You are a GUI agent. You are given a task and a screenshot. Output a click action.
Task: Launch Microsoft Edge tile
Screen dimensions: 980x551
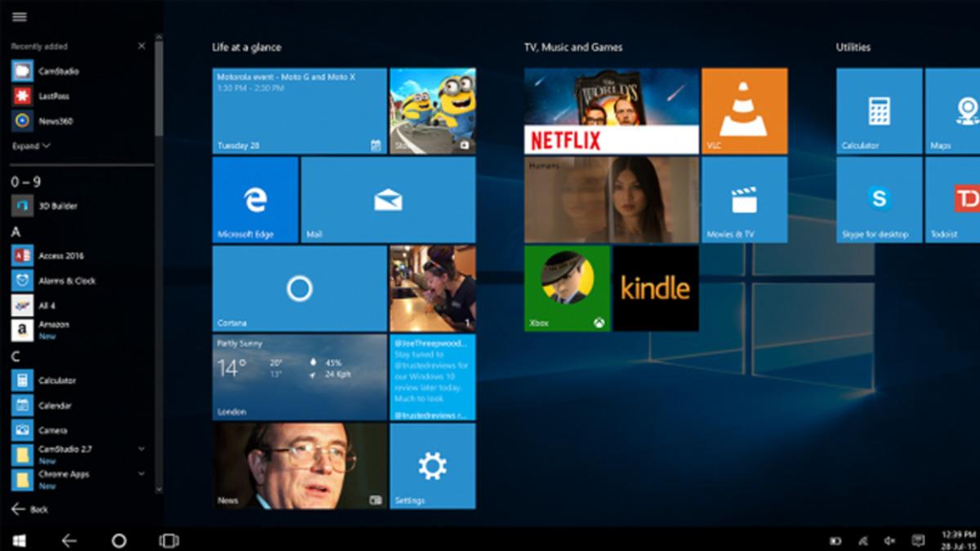(x=255, y=199)
